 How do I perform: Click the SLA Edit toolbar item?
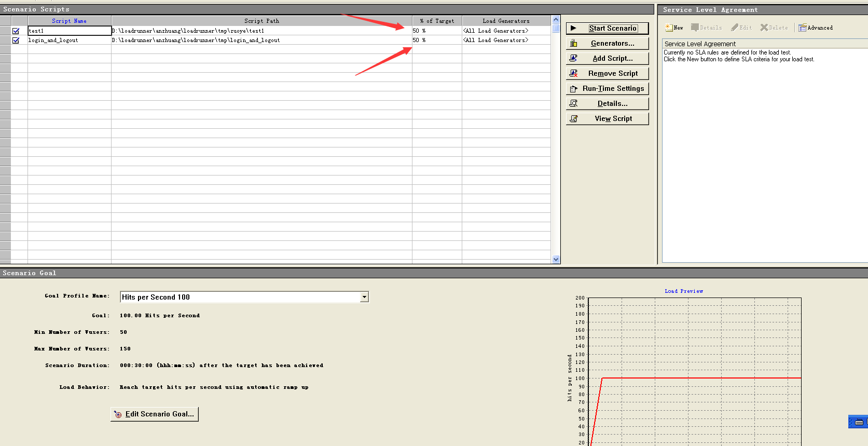coord(741,28)
